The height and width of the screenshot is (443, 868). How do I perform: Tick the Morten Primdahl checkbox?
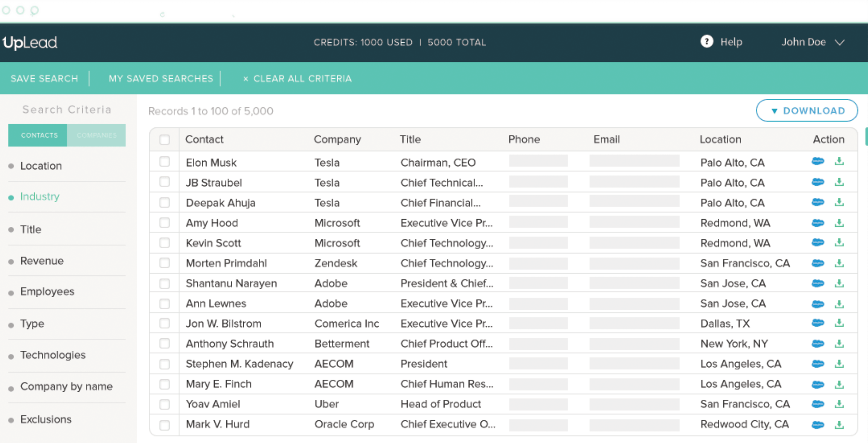click(x=165, y=263)
